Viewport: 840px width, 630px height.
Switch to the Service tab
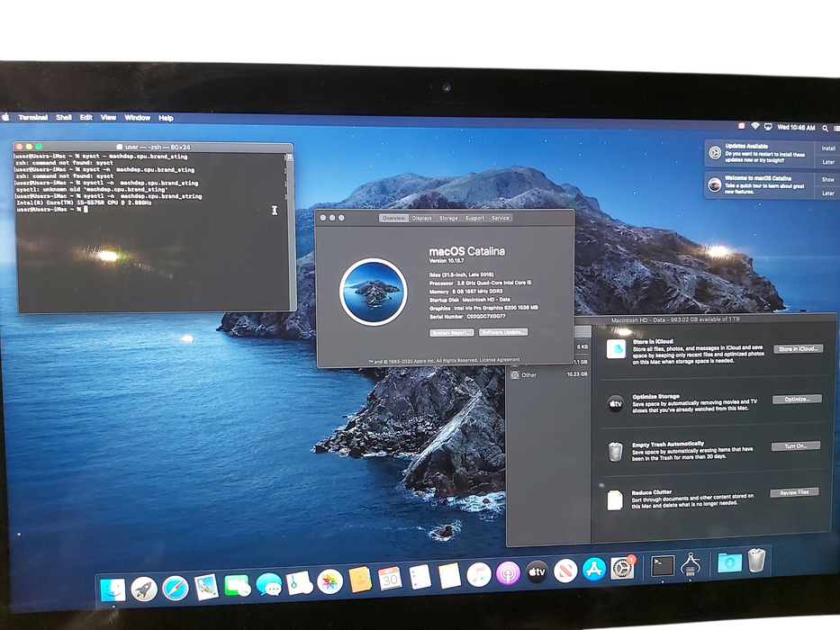pyautogui.click(x=501, y=218)
